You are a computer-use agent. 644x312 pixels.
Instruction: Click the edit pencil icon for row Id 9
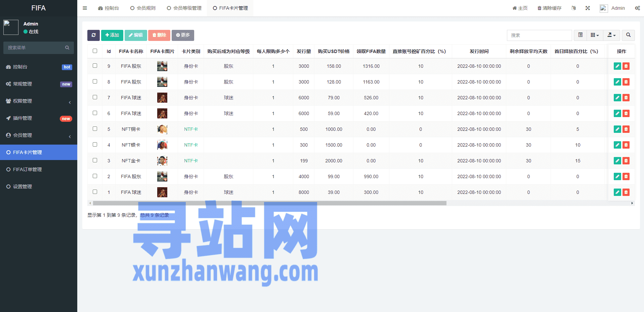[617, 66]
